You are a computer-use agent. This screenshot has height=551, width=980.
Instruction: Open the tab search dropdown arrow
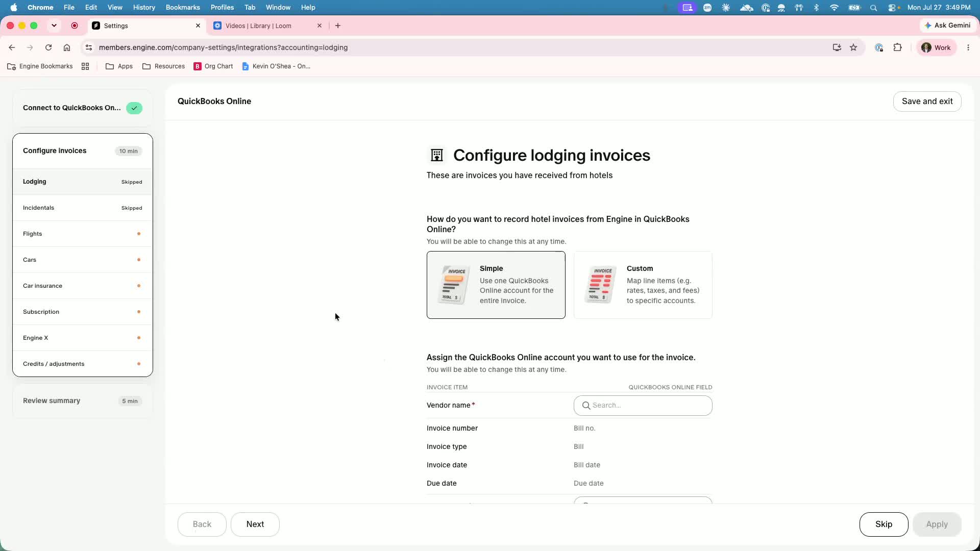click(54, 26)
